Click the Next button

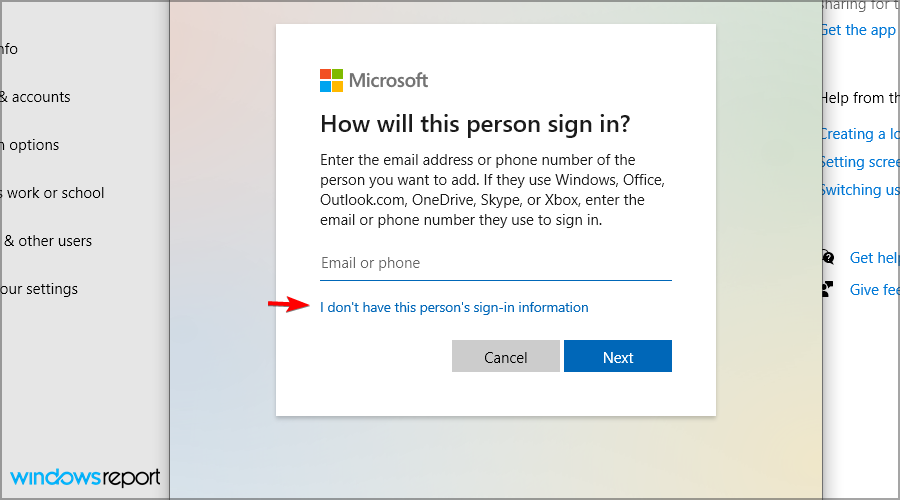(x=618, y=356)
